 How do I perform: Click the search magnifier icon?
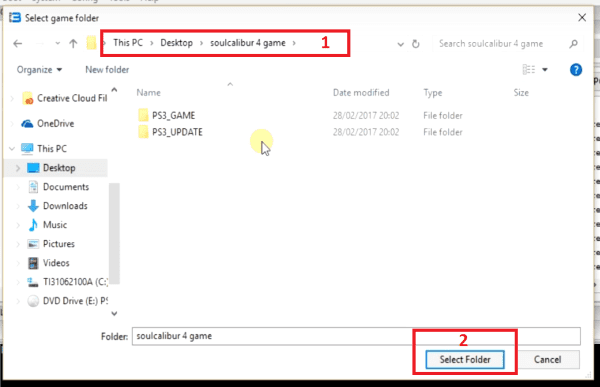point(573,44)
